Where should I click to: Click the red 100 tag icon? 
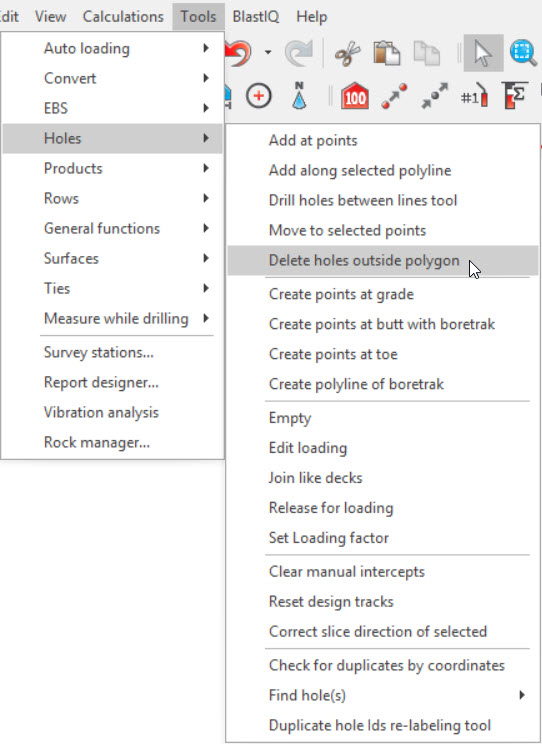[x=355, y=96]
